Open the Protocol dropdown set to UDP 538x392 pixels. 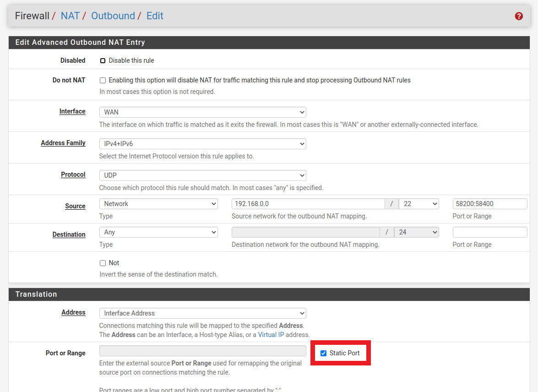pos(202,175)
